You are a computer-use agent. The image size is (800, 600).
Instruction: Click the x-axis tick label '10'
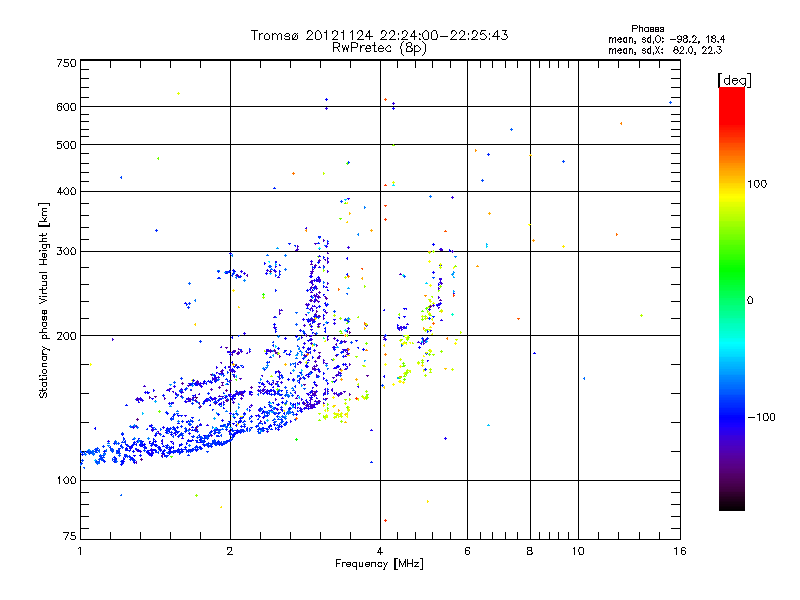click(x=578, y=551)
